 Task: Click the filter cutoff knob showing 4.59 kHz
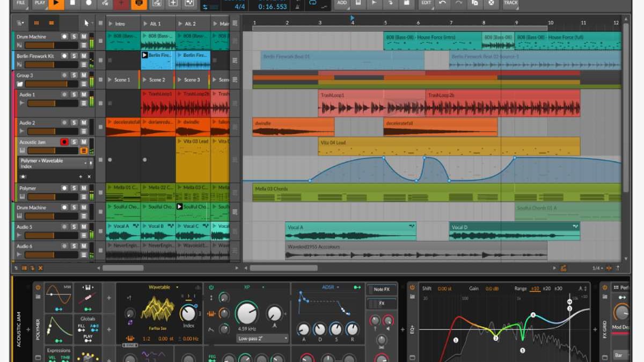246,314
